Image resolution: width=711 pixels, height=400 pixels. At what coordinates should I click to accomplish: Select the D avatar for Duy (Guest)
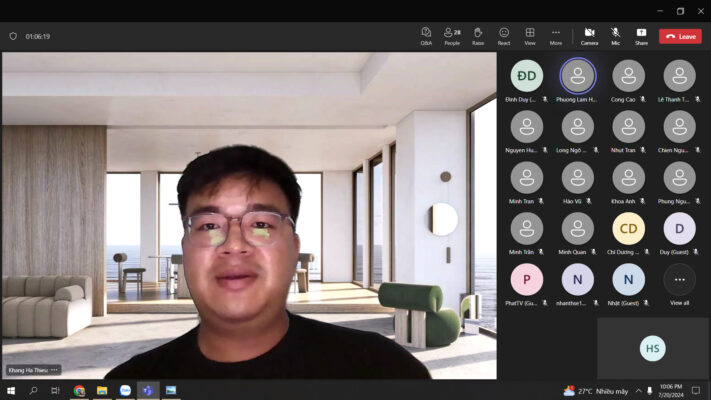679,229
